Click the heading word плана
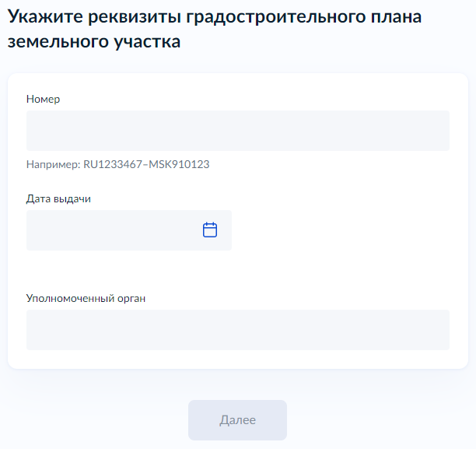Screen dimensions: 476x449 point(396,18)
